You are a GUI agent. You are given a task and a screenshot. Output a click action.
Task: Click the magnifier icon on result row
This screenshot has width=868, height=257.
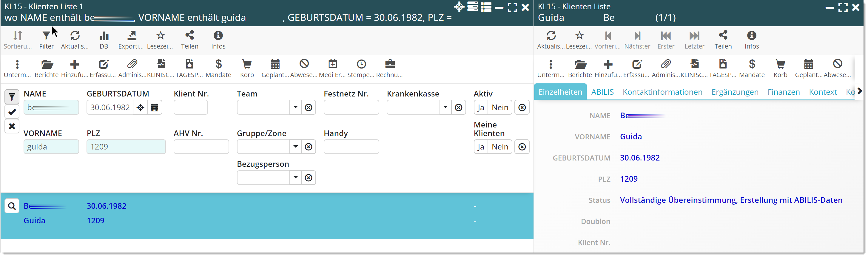pos(12,206)
